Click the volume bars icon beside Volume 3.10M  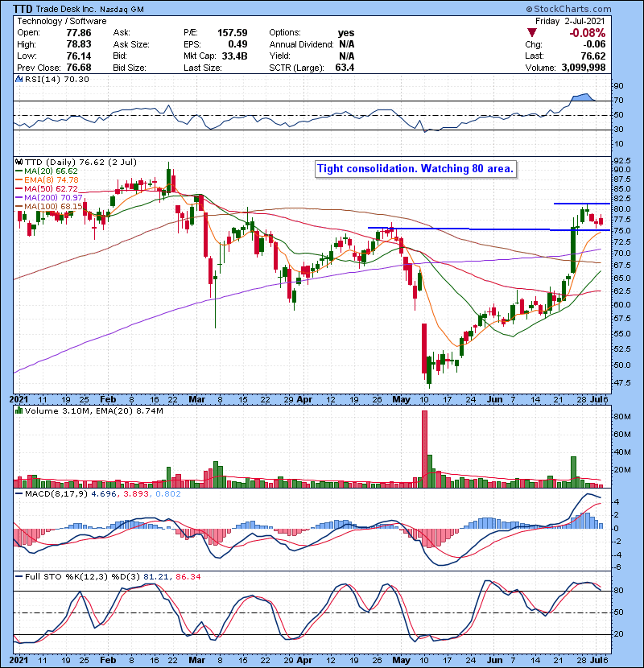click(x=19, y=410)
